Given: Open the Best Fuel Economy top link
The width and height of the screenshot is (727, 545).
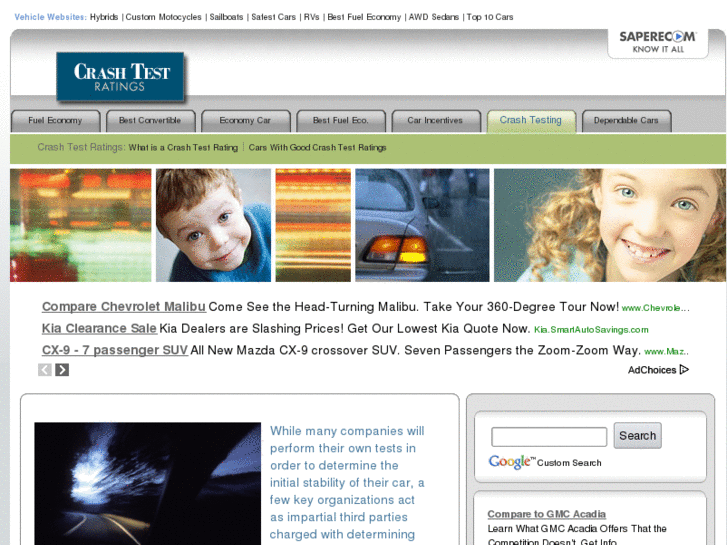Looking at the screenshot, I should (x=364, y=17).
